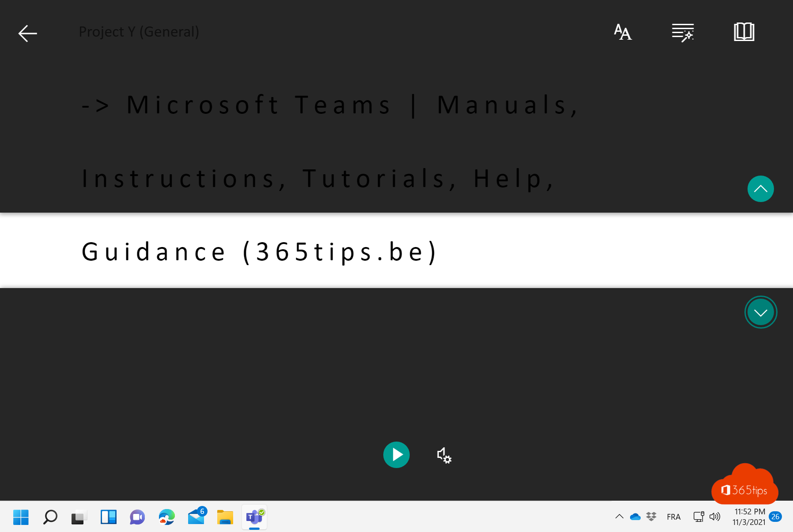Click the 'Instructions, Tutorials, Help,' line
The height and width of the screenshot is (532, 793).
(318, 179)
